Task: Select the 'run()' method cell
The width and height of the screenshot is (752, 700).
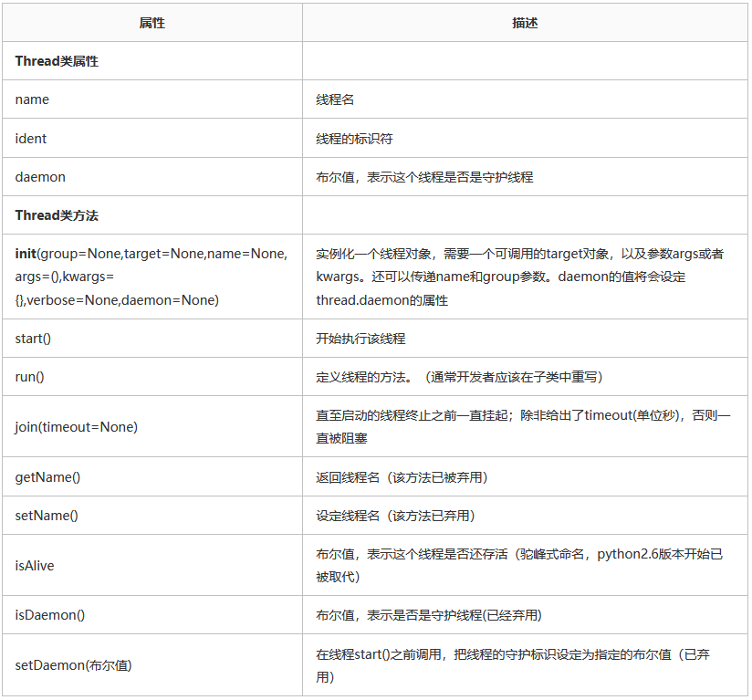Action: click(152, 376)
